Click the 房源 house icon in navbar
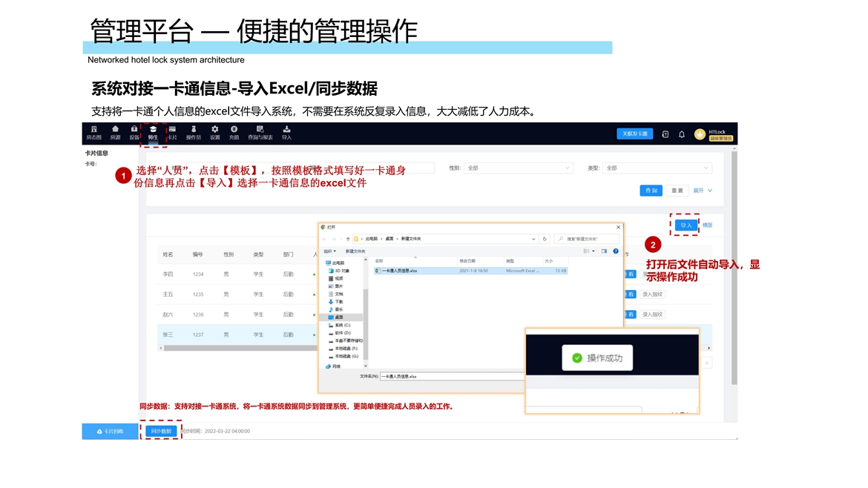 (x=115, y=133)
